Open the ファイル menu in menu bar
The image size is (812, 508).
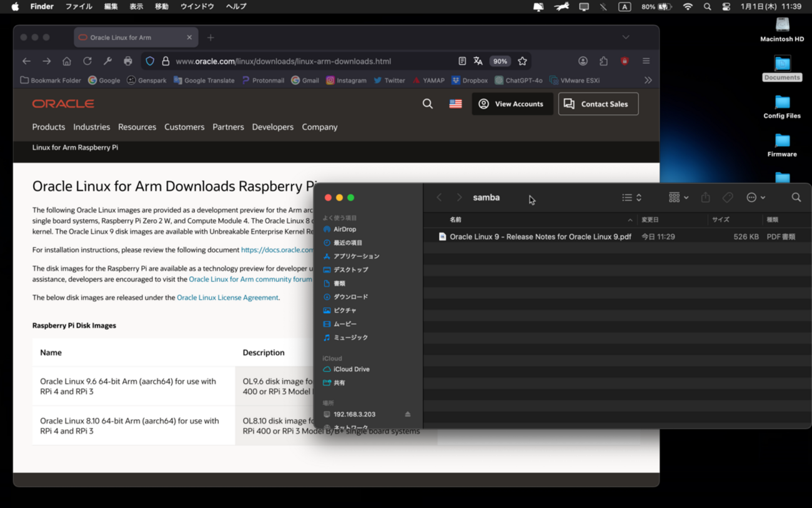click(79, 7)
